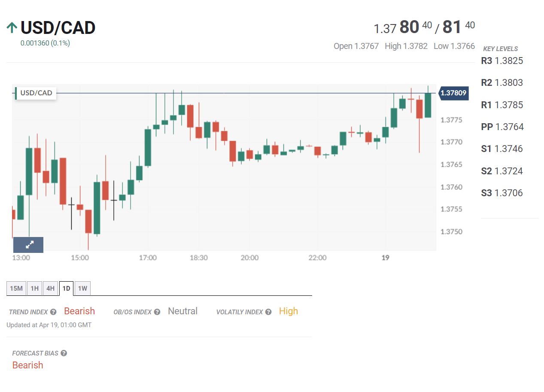
Task: Click the USD/CAD pair title
Action: click(x=58, y=28)
